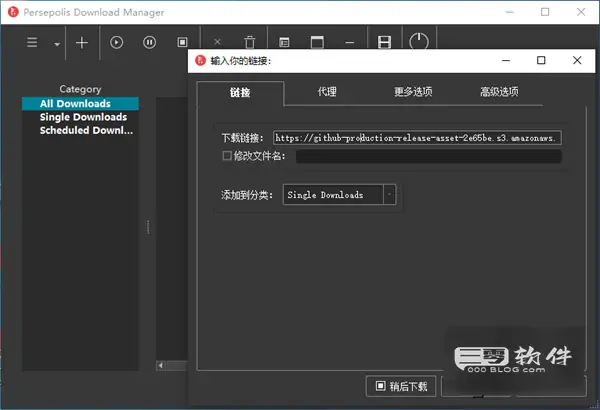Select Scheduled Downloads category
This screenshot has width=600, height=410.
click(x=80, y=131)
